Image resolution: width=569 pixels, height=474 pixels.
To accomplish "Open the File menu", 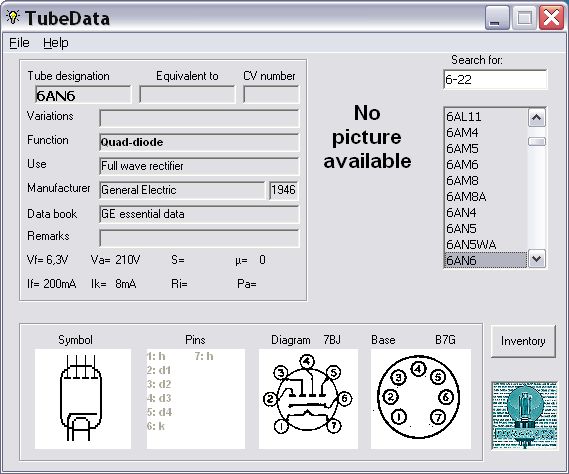I will pos(19,43).
